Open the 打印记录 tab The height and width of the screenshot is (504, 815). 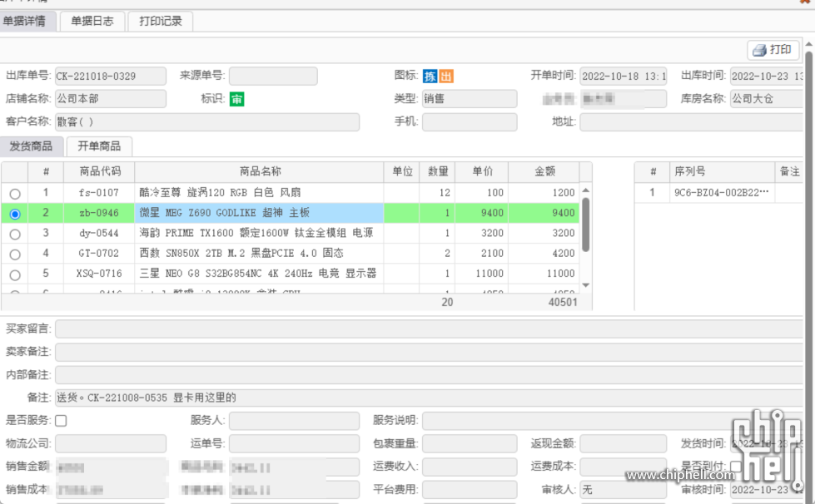[160, 21]
